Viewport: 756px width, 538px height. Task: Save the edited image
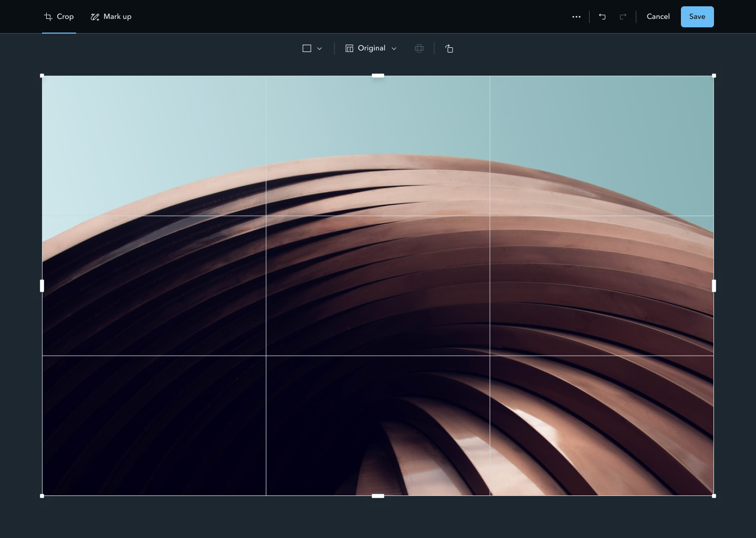pyautogui.click(x=697, y=17)
